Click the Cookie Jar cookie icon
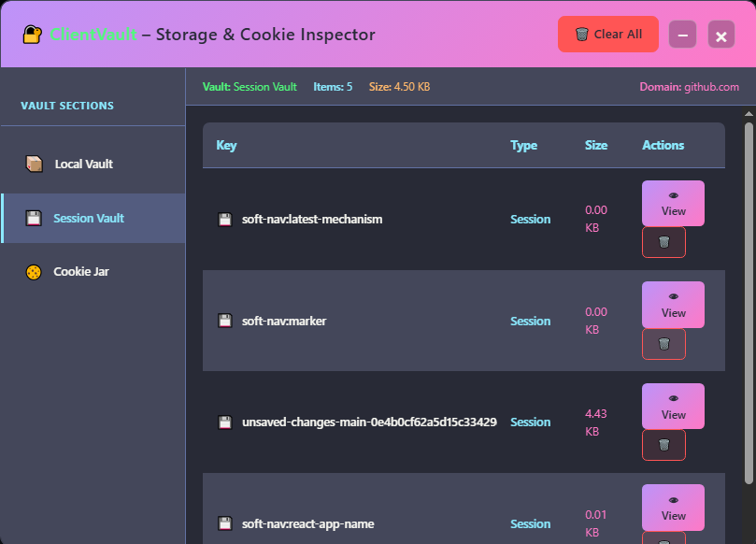The height and width of the screenshot is (544, 756). coord(35,272)
